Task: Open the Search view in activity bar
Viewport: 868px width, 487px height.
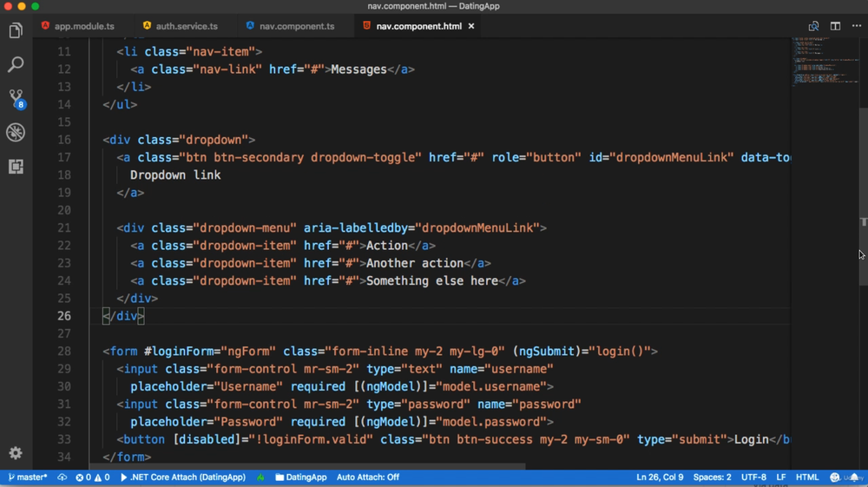Action: 16,65
